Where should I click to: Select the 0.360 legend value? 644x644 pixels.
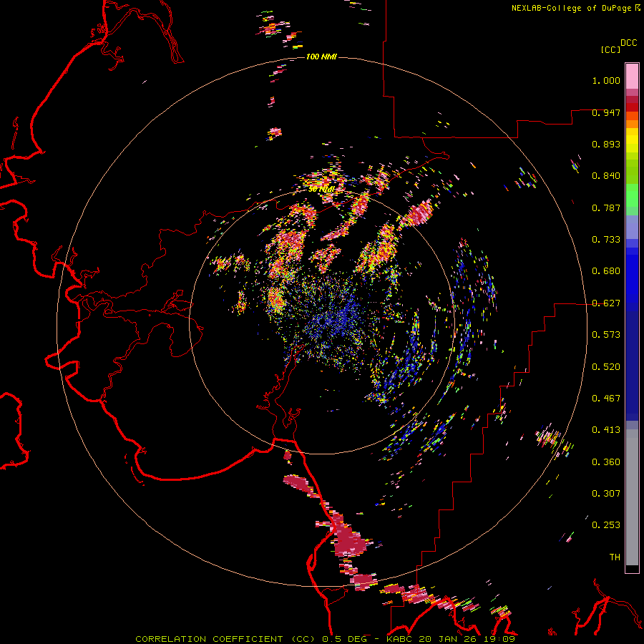(606, 462)
